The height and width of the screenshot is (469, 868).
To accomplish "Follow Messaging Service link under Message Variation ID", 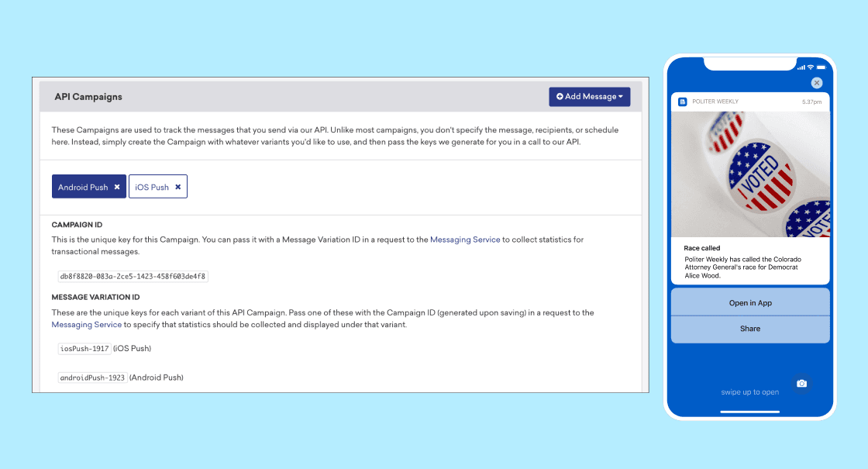I will (86, 325).
